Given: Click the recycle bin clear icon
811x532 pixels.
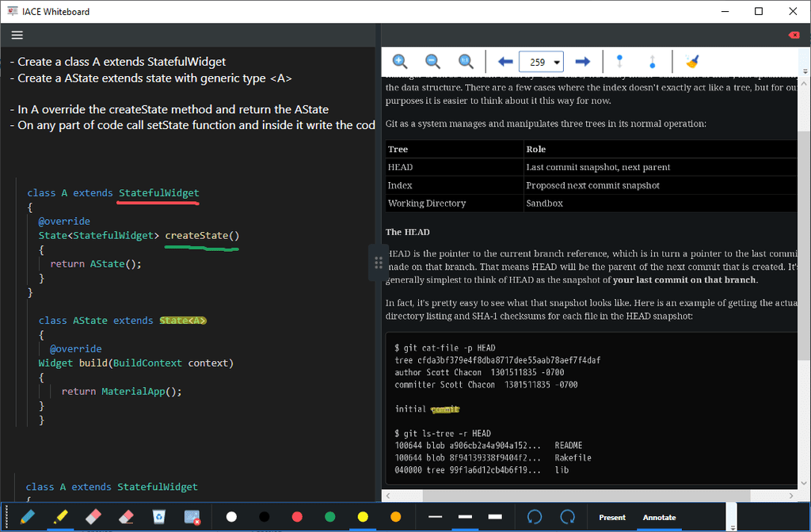Looking at the screenshot, I should (158, 516).
